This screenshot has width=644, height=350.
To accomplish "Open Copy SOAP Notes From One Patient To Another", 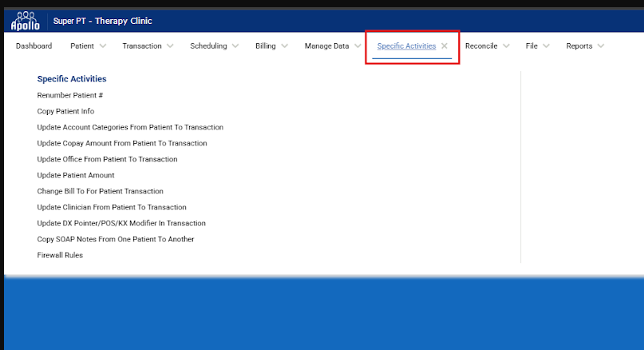I will click(116, 240).
